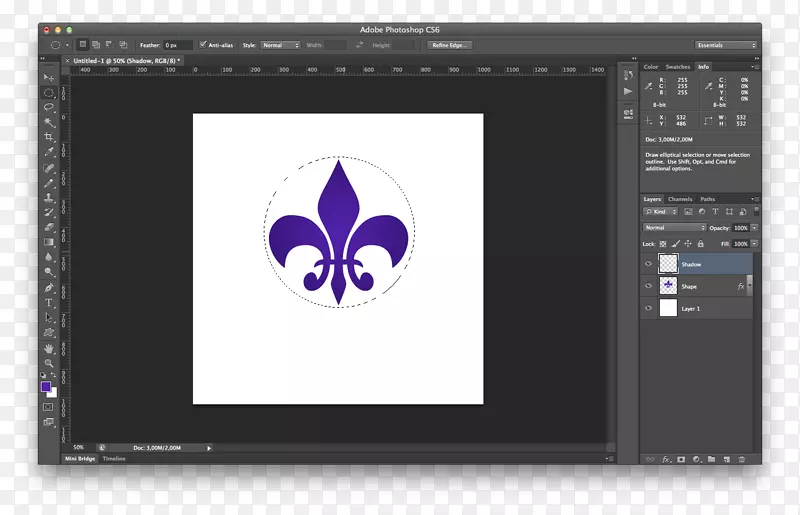This screenshot has width=800, height=515.
Task: Open the Essentials workspace dropdown
Action: tap(726, 45)
